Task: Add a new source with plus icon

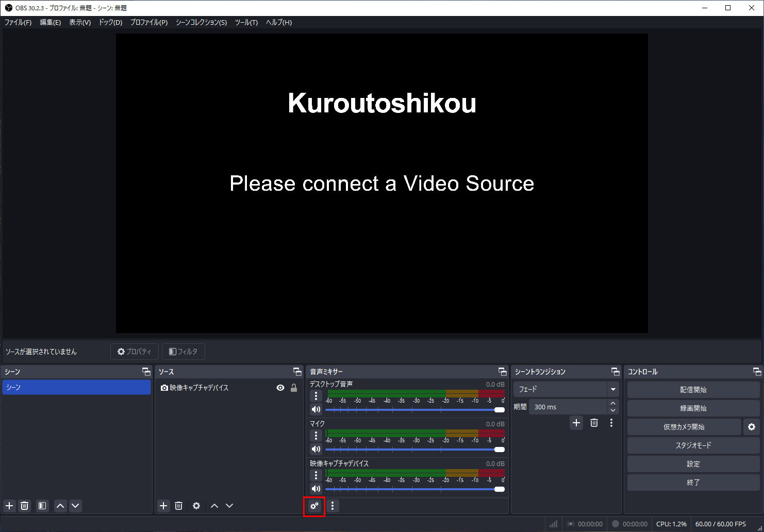Action: click(x=163, y=506)
